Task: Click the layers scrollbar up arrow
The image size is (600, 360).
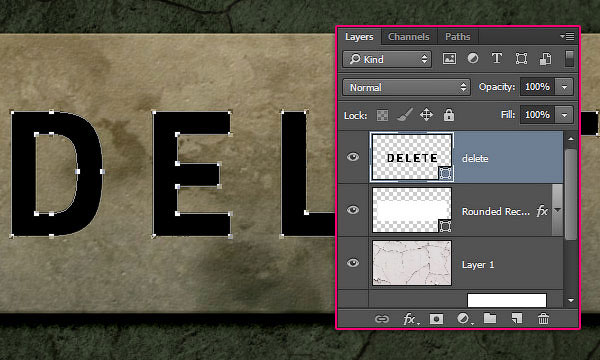Action: click(571, 139)
